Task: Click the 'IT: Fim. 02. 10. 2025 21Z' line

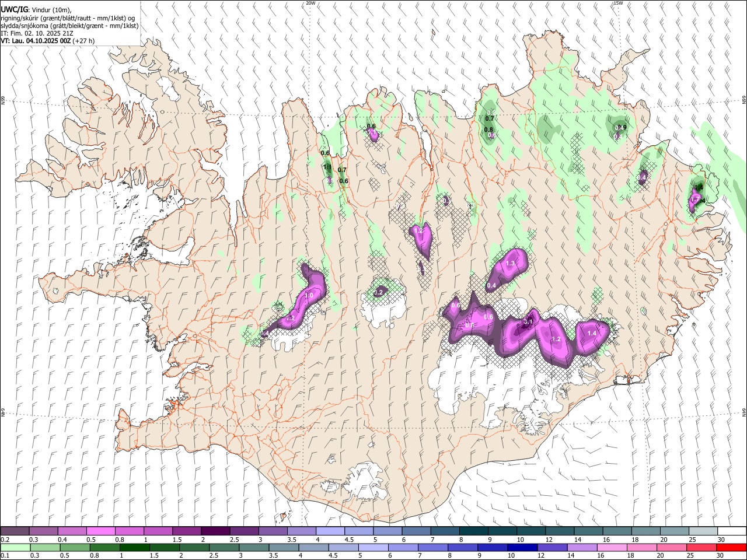Action: (37, 33)
